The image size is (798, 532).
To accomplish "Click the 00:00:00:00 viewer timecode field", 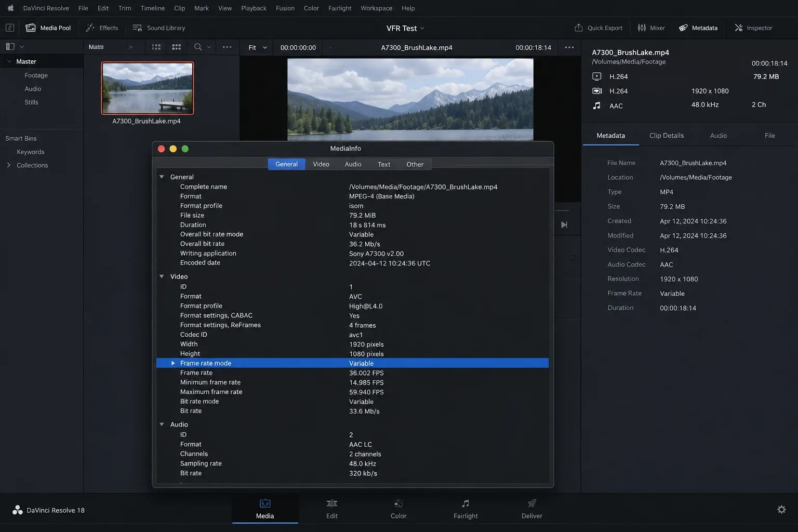I will [x=298, y=47].
